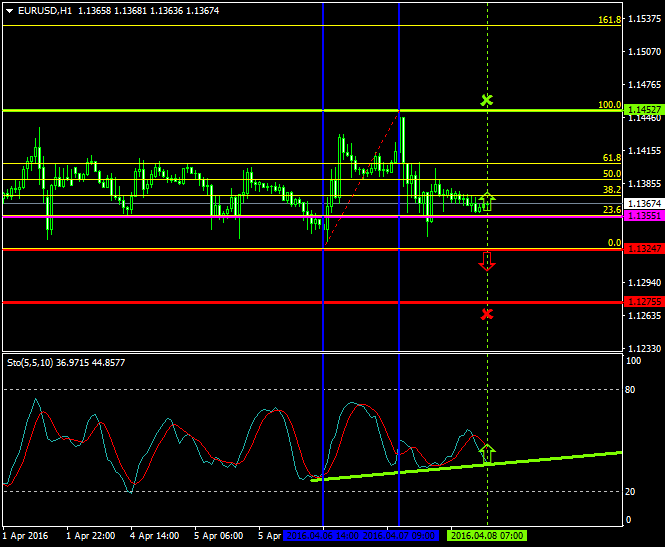Select the Fibonacci 161.8 level label
This screenshot has height=547, width=665.
pos(610,20)
